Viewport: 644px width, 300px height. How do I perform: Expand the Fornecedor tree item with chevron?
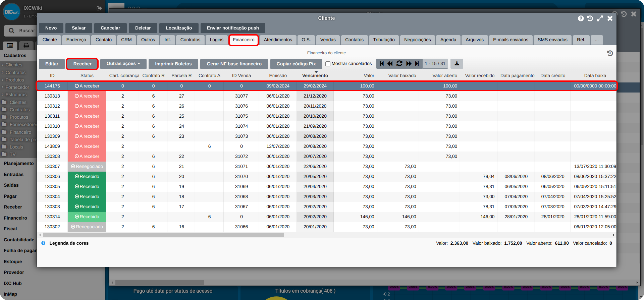3,87
